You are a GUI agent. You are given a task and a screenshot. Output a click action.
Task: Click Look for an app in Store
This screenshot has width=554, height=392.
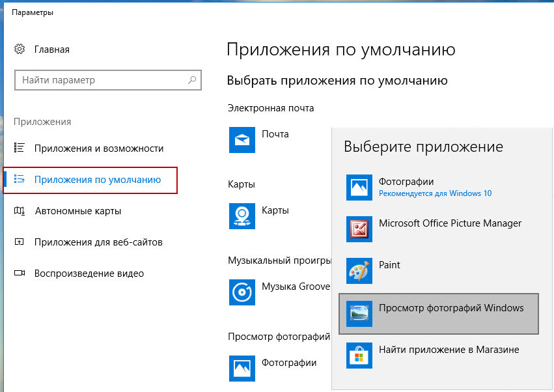click(x=449, y=350)
